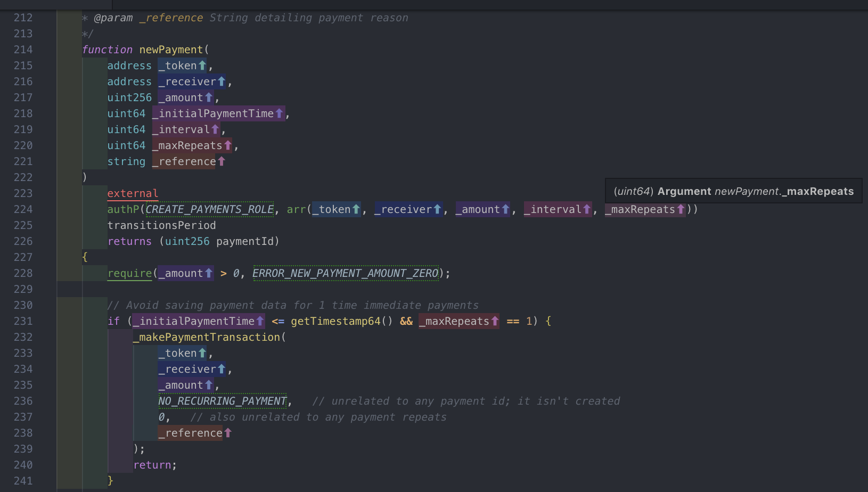
Task: Select the CREATE_PAYMENTS_ROLE constant
Action: (209, 209)
